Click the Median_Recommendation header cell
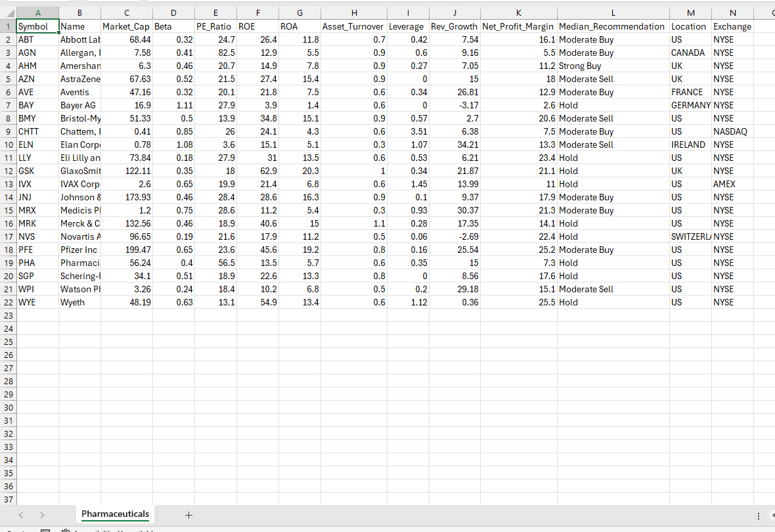 (x=613, y=26)
